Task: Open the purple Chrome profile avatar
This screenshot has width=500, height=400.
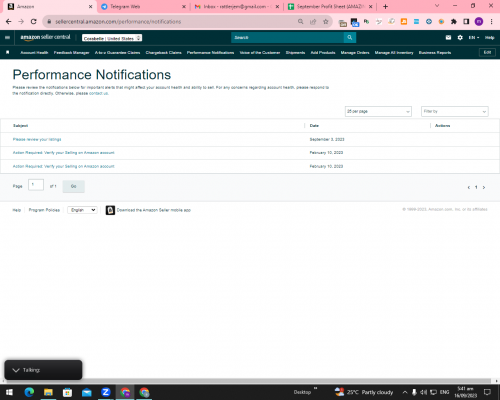Action: (479, 22)
